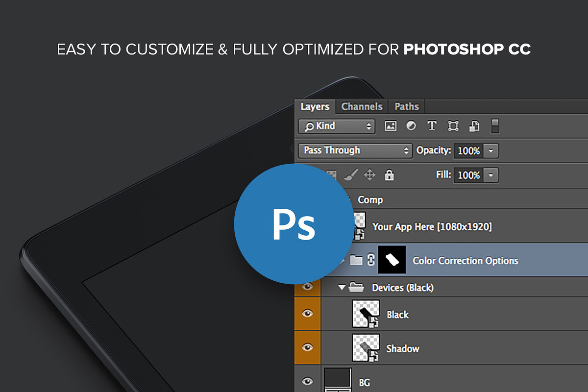Open the Fill slider dropdown arrow
Viewport: 588px width, 392px height.
tap(491, 175)
